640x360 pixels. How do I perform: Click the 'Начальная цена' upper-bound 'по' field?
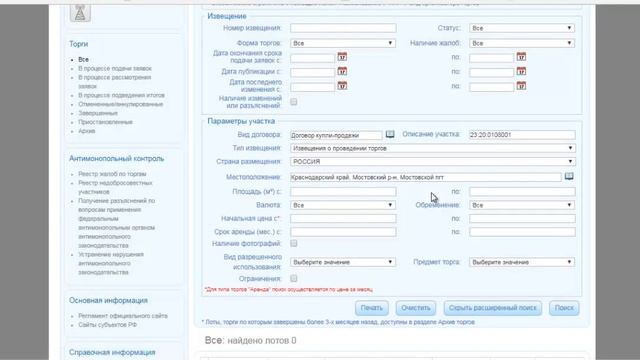[522, 219]
